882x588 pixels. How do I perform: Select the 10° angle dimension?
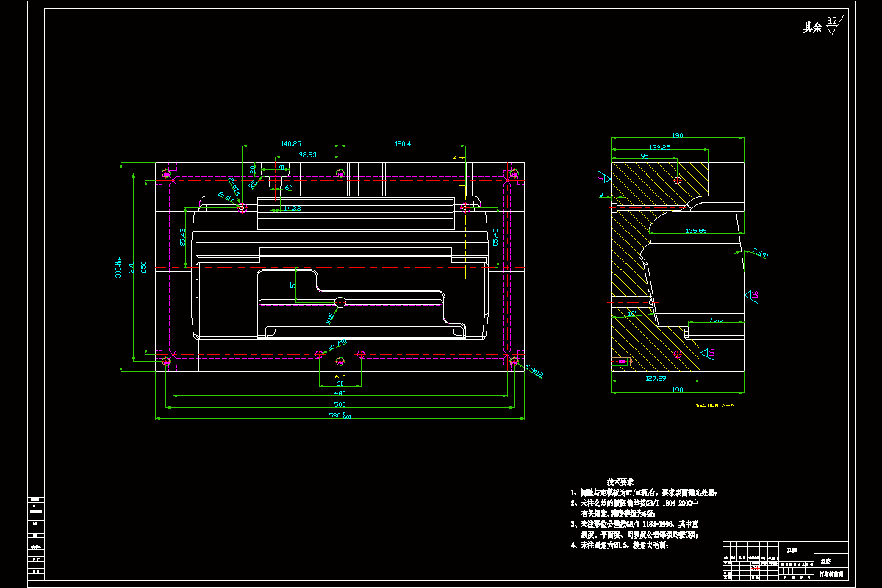coord(632,314)
